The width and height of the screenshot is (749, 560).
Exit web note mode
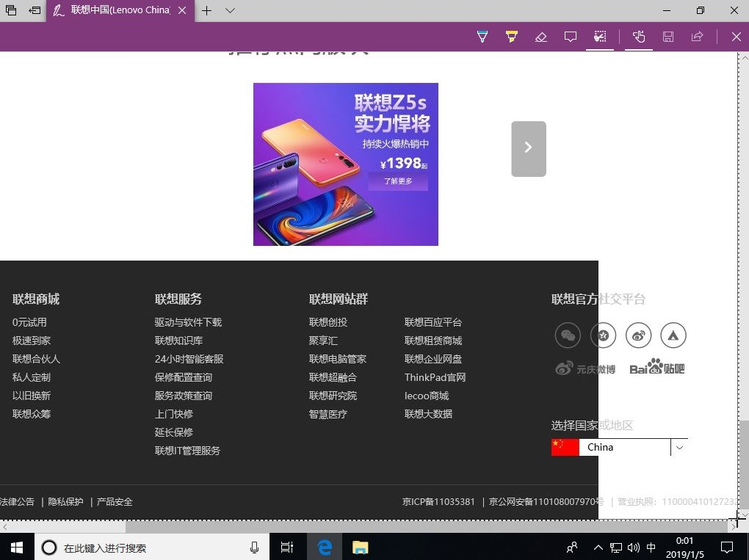[736, 37]
